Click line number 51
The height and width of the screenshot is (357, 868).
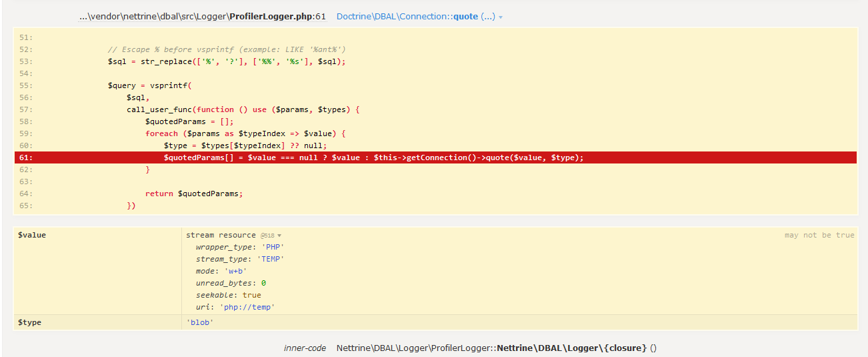coord(26,37)
